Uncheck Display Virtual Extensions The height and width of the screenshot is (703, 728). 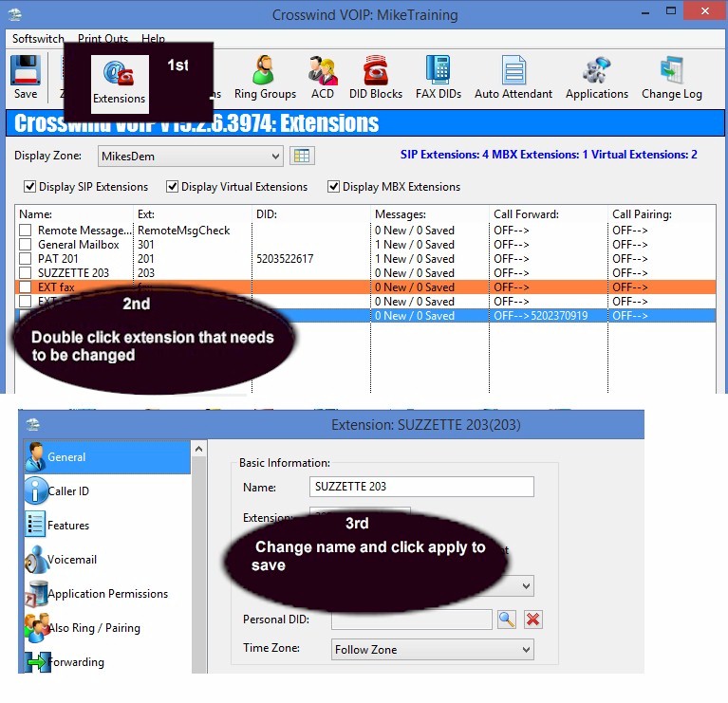click(x=173, y=187)
